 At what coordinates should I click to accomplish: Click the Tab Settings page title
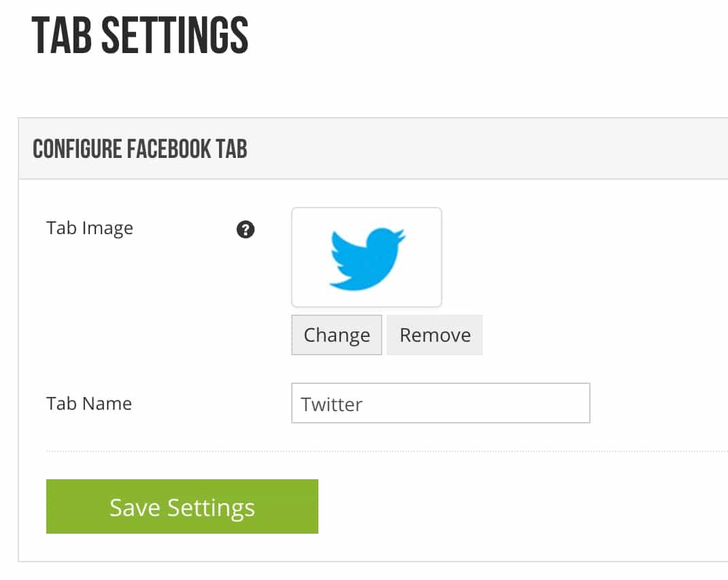click(x=139, y=35)
